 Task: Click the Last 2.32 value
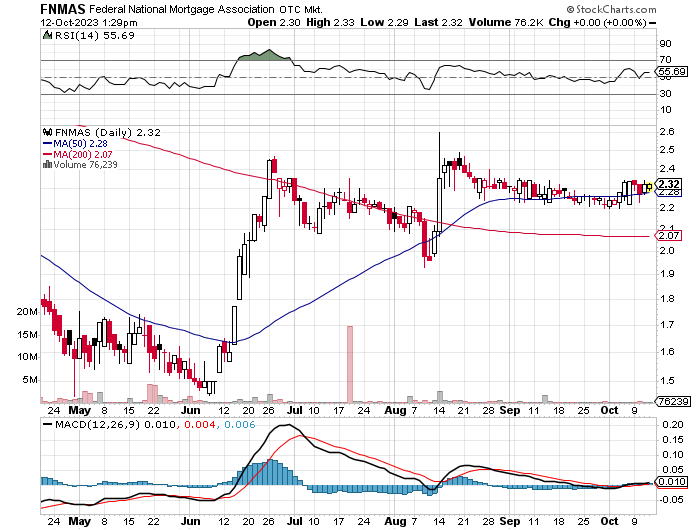(x=438, y=22)
